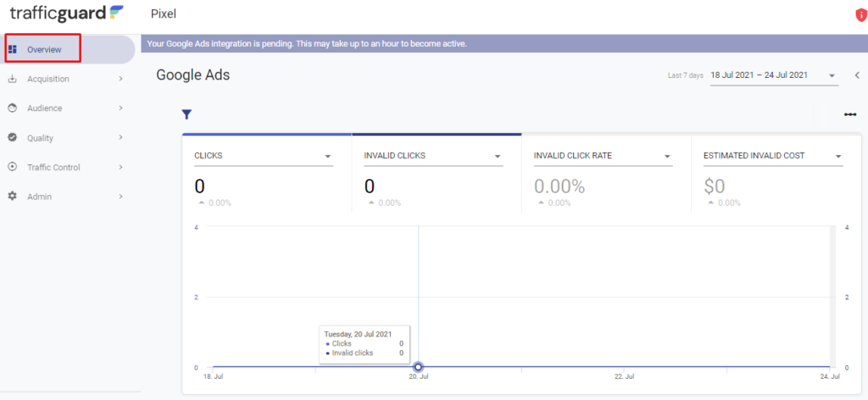Open the CLICKS metric dropdown
This screenshot has height=400, width=868.
[x=327, y=157]
